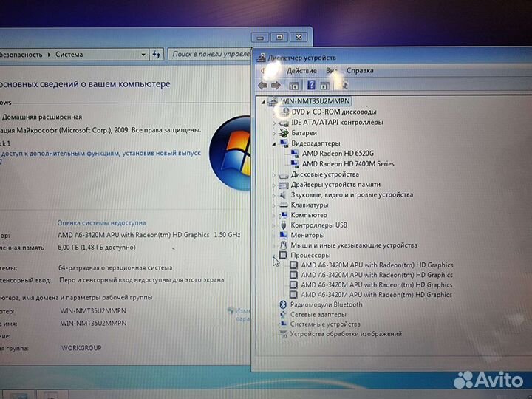Select the Контроллеры USB icon
Image resolution: width=532 pixels, height=399 pixels.
[x=284, y=225]
